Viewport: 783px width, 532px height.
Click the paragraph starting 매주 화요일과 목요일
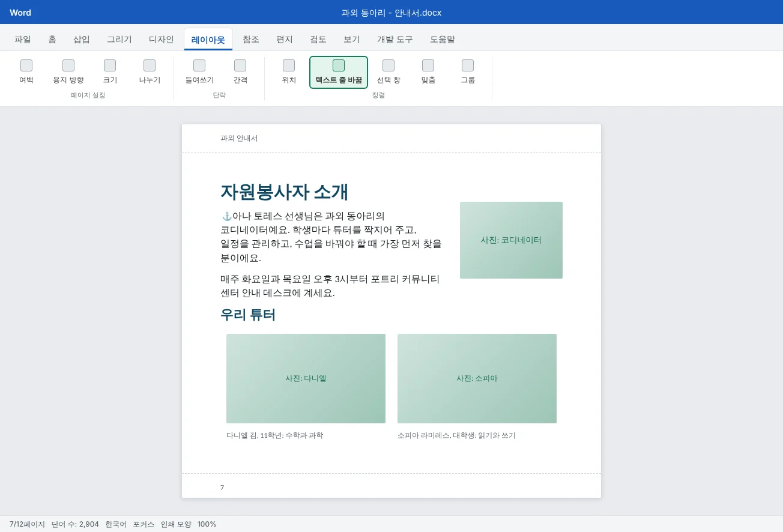pos(330,286)
